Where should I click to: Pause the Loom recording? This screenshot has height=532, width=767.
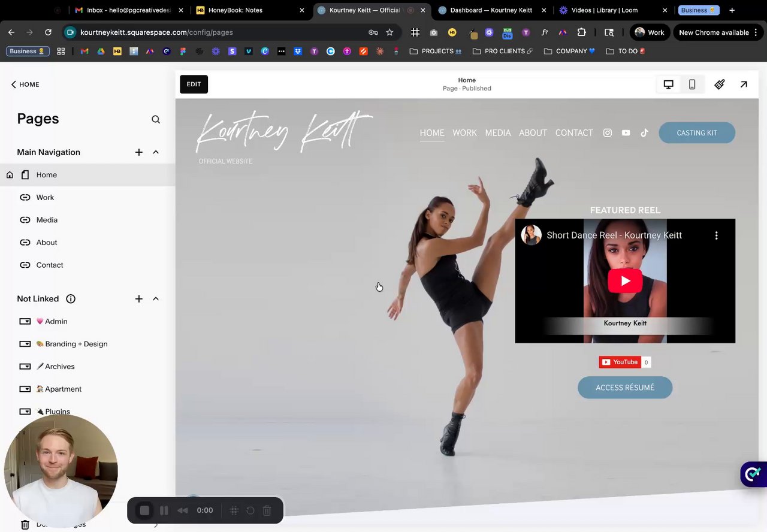pyautogui.click(x=164, y=510)
